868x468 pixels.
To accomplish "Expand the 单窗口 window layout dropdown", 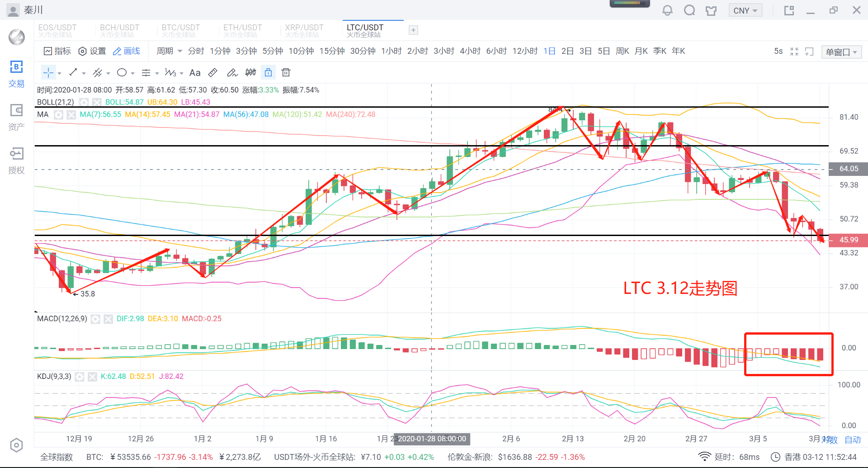I will tap(841, 52).
